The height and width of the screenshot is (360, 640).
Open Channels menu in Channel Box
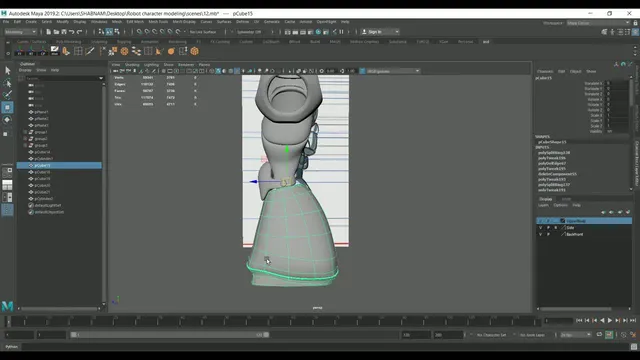[x=545, y=71]
